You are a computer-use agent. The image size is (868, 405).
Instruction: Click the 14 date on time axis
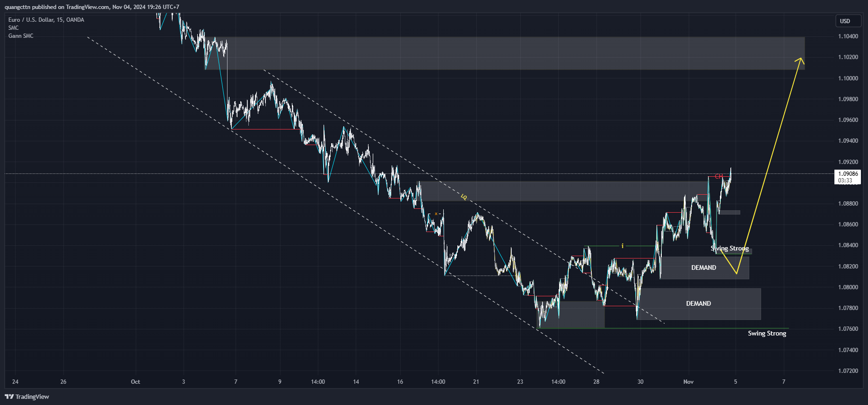356,382
